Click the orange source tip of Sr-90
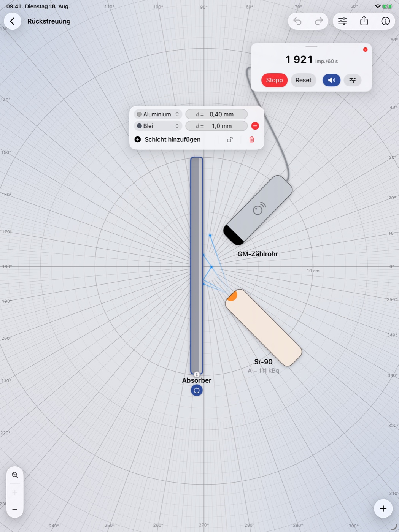The height and width of the screenshot is (532, 399). coord(232,296)
